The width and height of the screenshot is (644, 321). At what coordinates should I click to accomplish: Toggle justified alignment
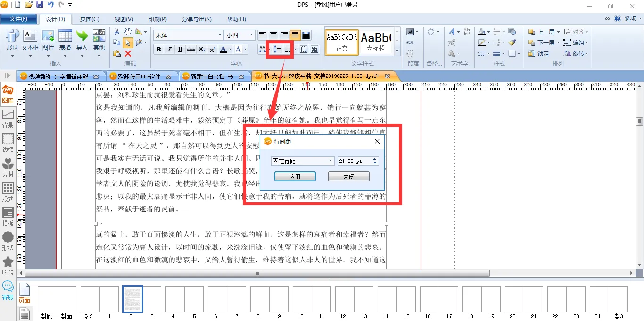(295, 35)
